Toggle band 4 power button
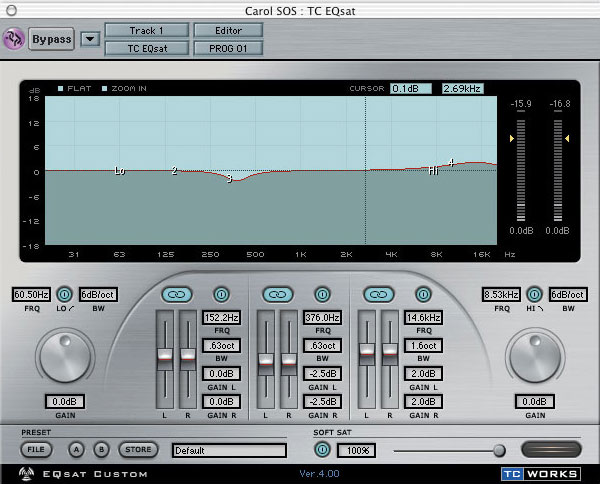600x484 pixels. pyautogui.click(x=423, y=294)
